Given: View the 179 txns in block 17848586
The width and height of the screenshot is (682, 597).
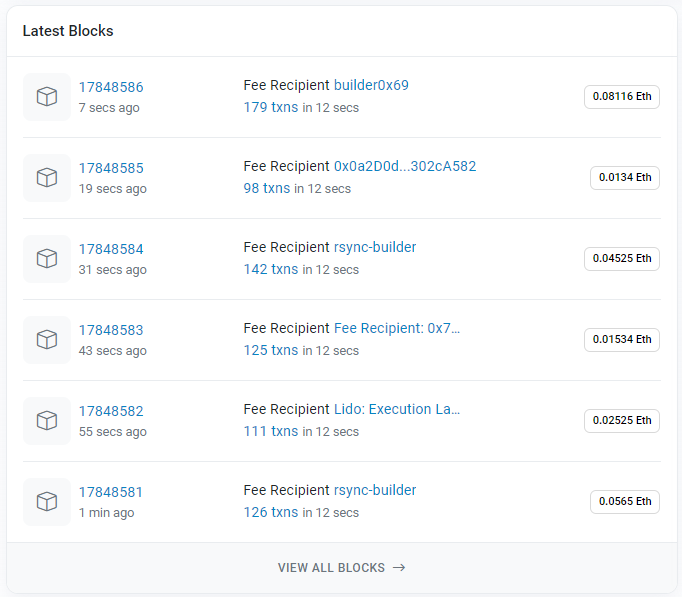Looking at the screenshot, I should pos(270,107).
